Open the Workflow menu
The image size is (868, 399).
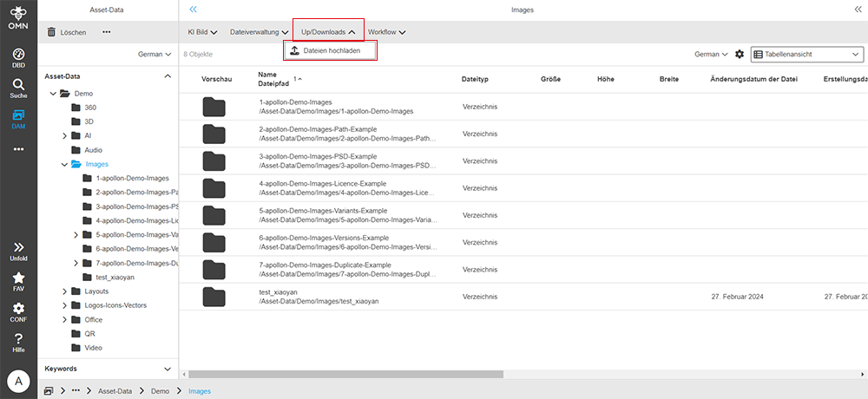(x=387, y=32)
